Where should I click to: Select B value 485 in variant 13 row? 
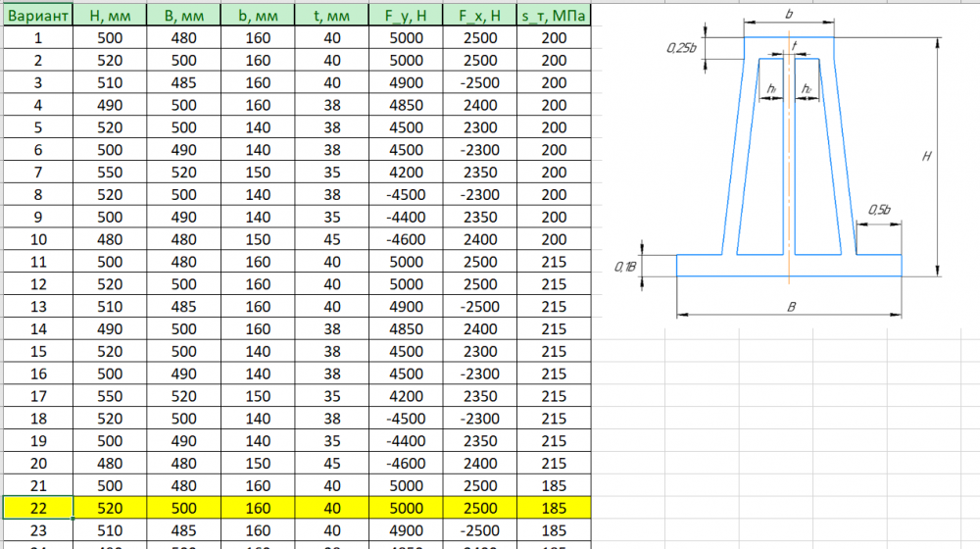(184, 307)
